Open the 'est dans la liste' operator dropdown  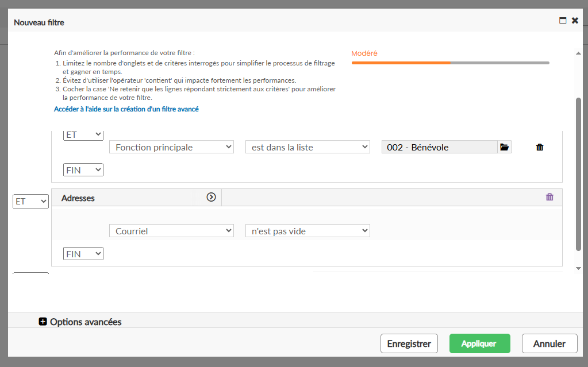tap(308, 147)
